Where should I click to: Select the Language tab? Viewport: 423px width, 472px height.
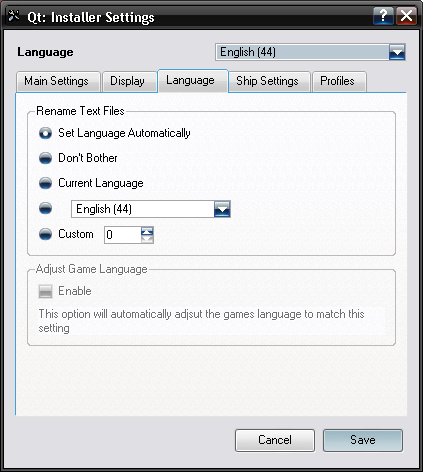[x=193, y=81]
